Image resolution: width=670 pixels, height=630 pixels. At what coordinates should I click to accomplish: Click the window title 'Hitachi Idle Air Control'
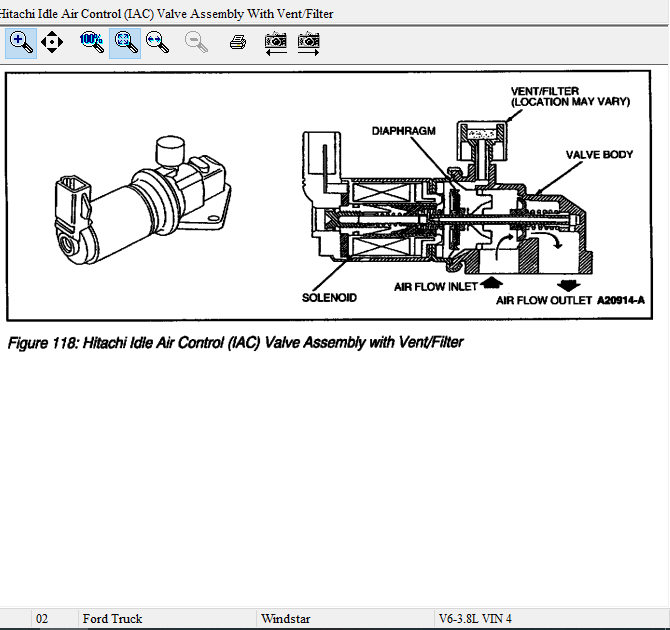pos(167,14)
